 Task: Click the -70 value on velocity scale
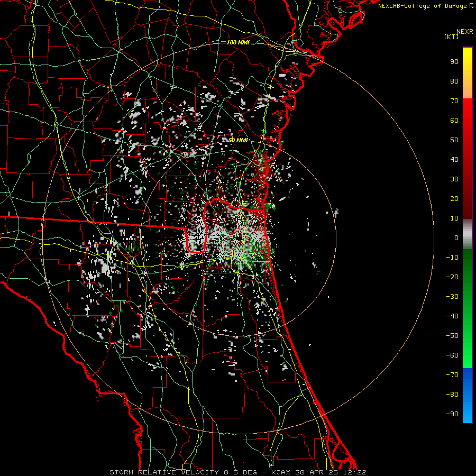pos(452,375)
